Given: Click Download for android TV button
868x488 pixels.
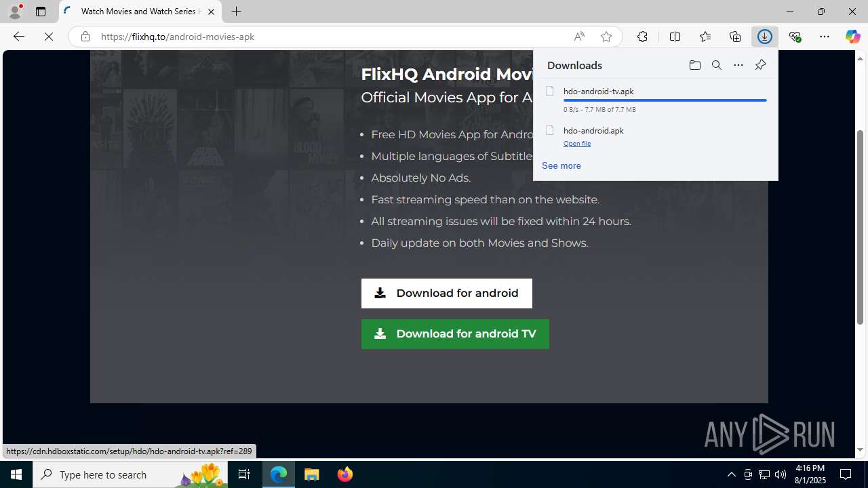Looking at the screenshot, I should (455, 334).
